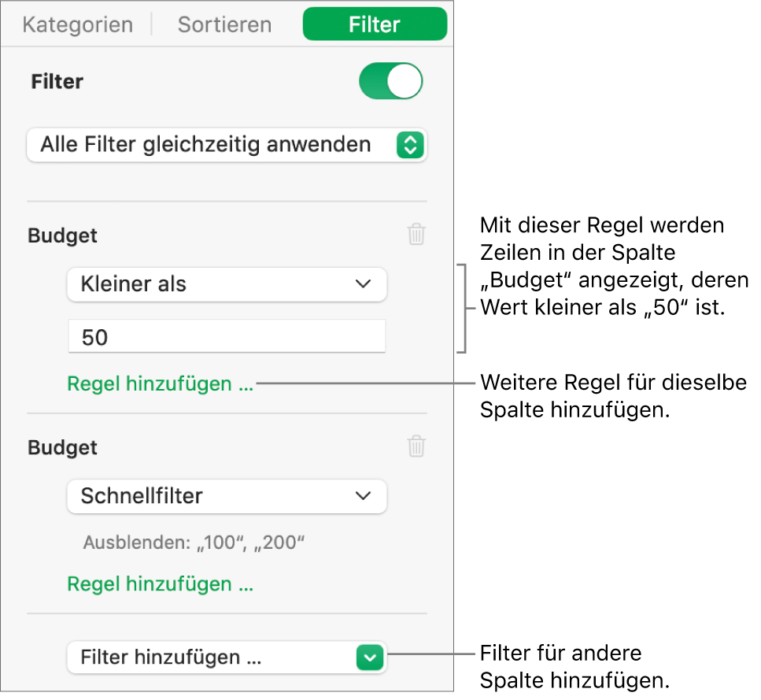Switch to the Sortieren tab

(224, 24)
